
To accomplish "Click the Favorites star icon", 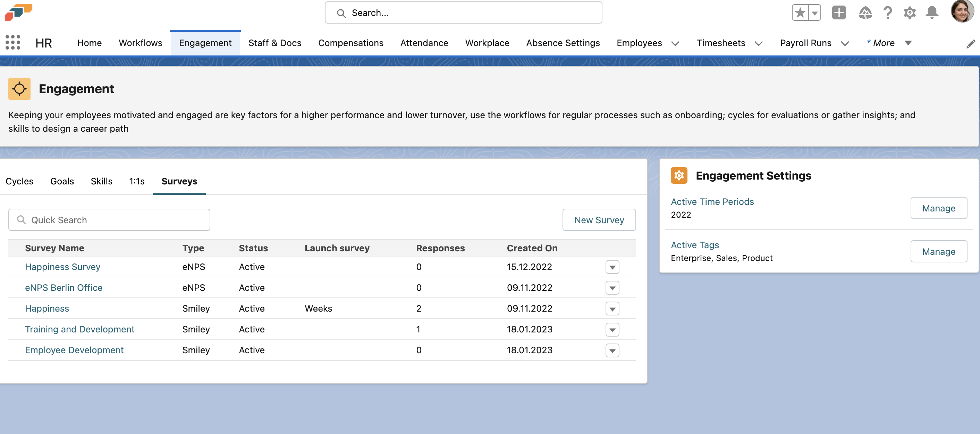I will pos(800,13).
